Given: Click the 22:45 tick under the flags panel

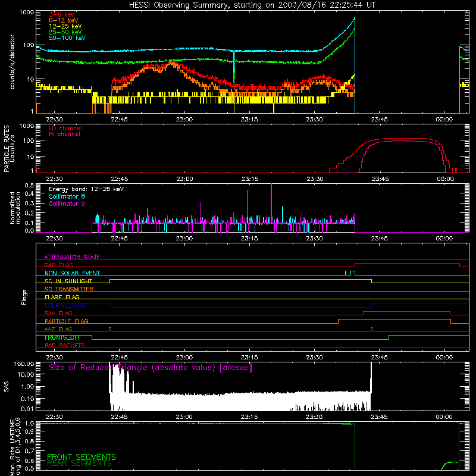Looking at the screenshot, I should (119, 358).
